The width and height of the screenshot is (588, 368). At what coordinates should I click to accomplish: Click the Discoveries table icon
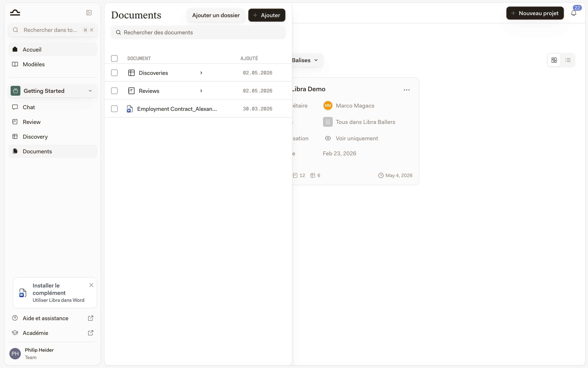click(x=131, y=73)
